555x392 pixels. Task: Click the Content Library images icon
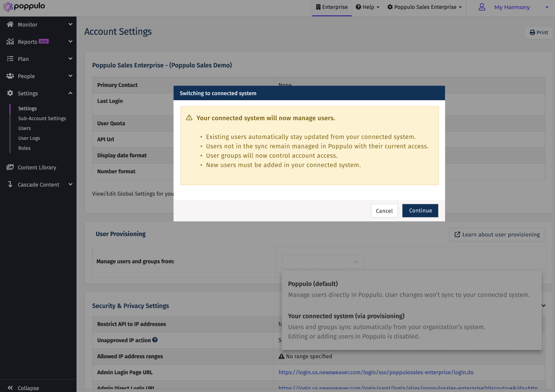(x=10, y=167)
